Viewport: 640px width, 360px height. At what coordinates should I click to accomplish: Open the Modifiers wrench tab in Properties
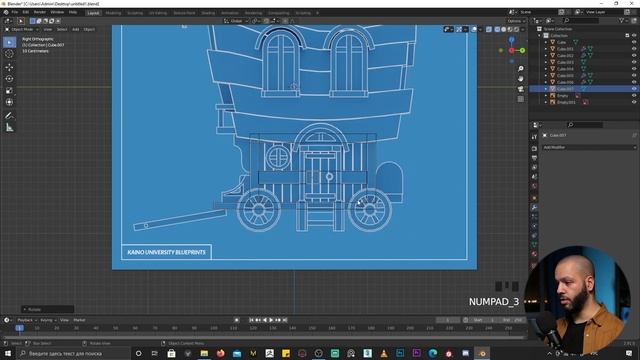(x=534, y=207)
